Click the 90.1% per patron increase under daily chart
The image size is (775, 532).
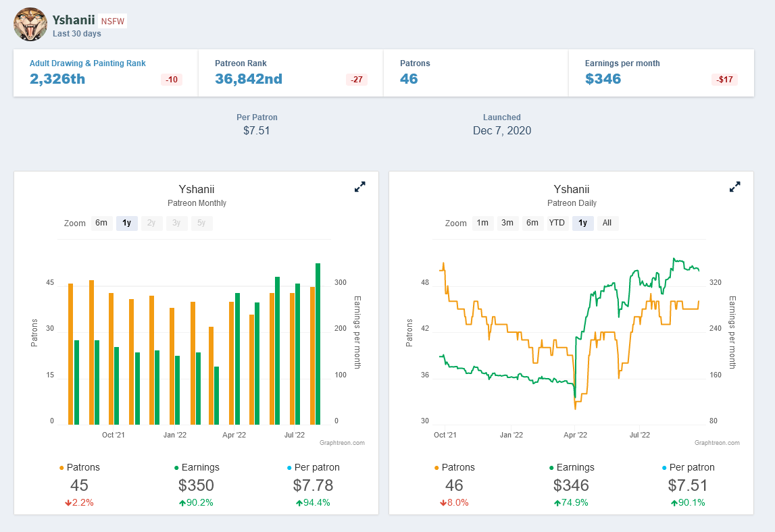coord(688,503)
